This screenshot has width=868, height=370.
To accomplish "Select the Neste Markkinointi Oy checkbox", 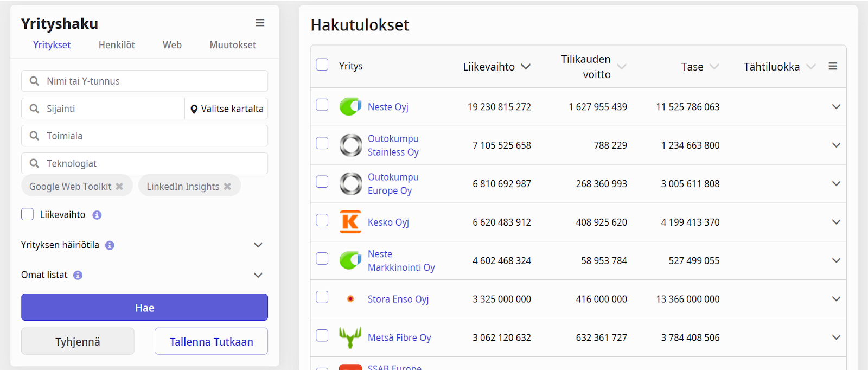I will point(322,258).
